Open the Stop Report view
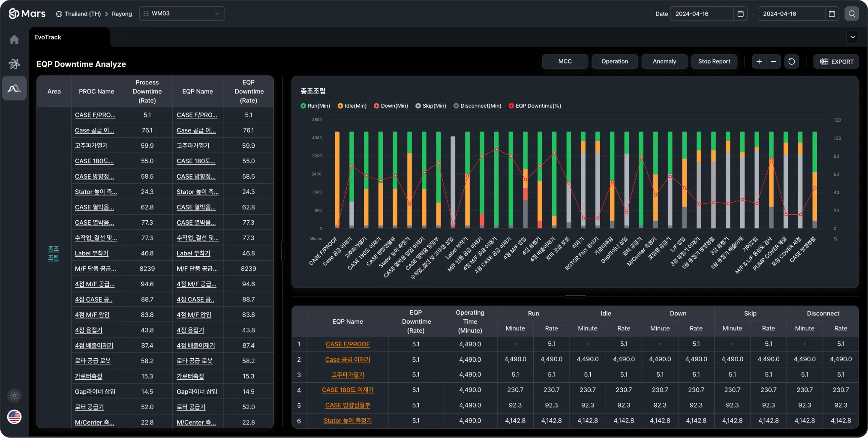Viewport: 868px width, 438px height. point(714,61)
